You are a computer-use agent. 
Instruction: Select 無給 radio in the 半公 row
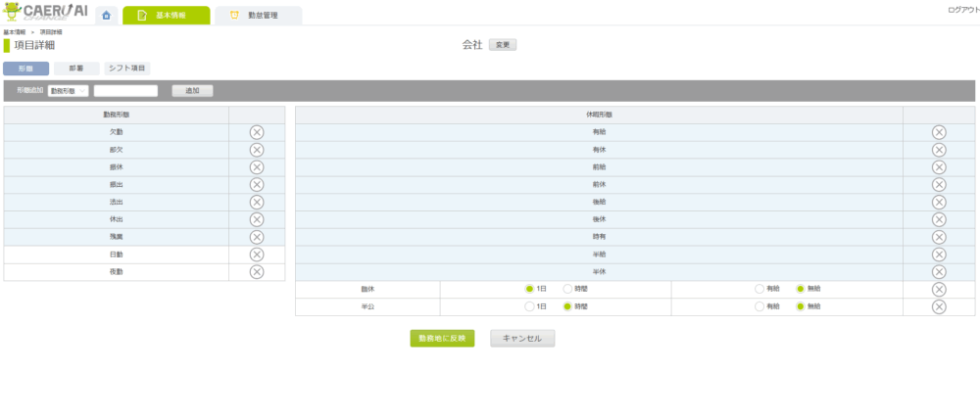pyautogui.click(x=800, y=306)
